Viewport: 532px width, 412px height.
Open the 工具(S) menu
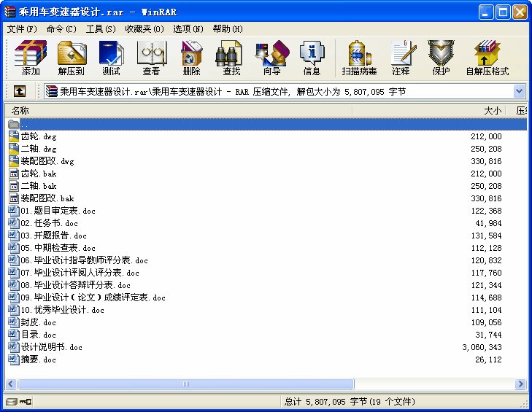(x=101, y=28)
